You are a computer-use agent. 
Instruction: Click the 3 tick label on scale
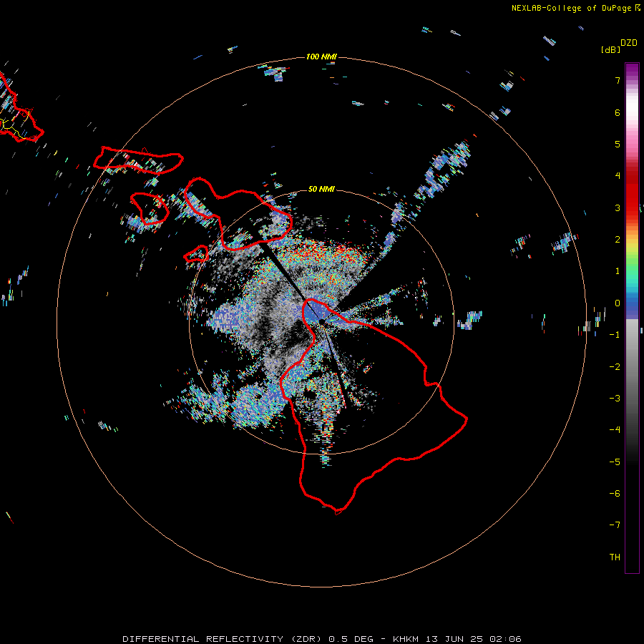tap(618, 208)
